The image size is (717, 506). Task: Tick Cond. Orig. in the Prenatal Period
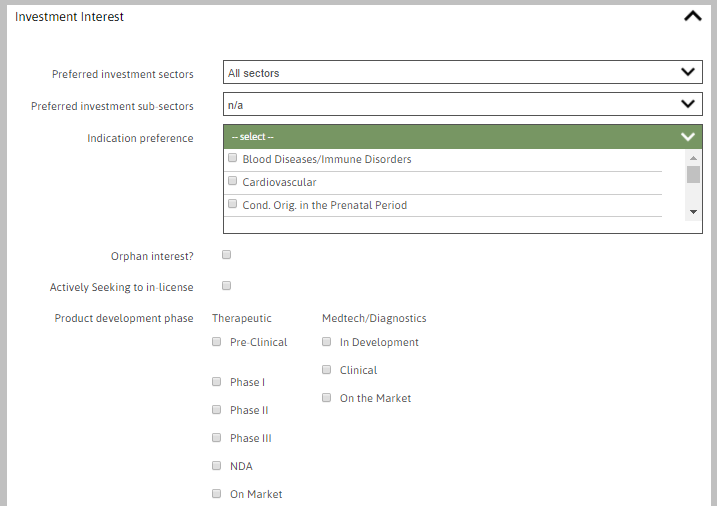[x=233, y=205]
